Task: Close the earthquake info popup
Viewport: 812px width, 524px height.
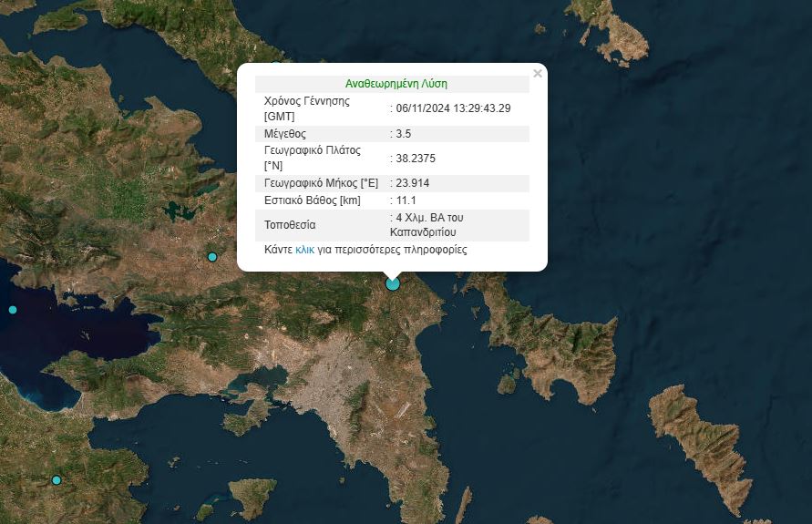Action: click(538, 74)
